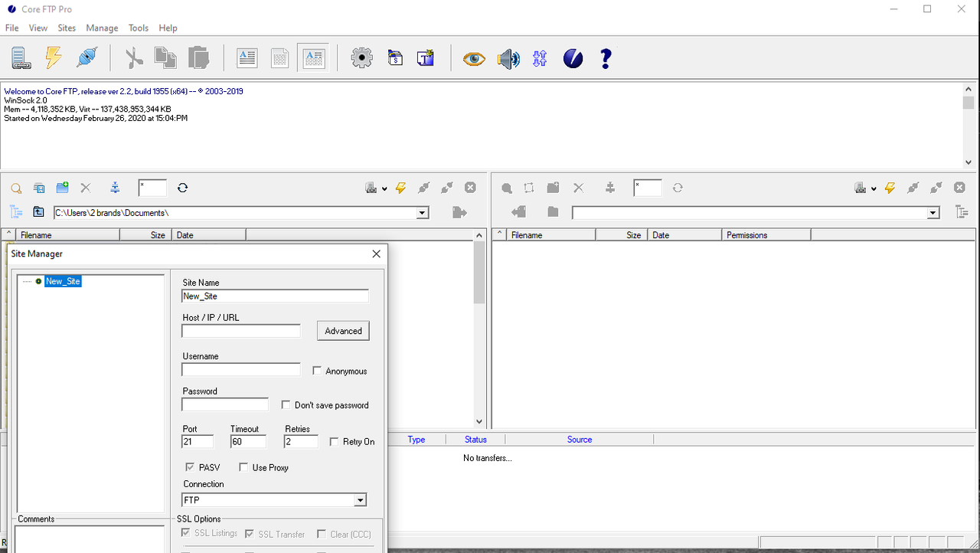The width and height of the screenshot is (980, 553).
Task: Click the Username input field
Action: (x=241, y=370)
